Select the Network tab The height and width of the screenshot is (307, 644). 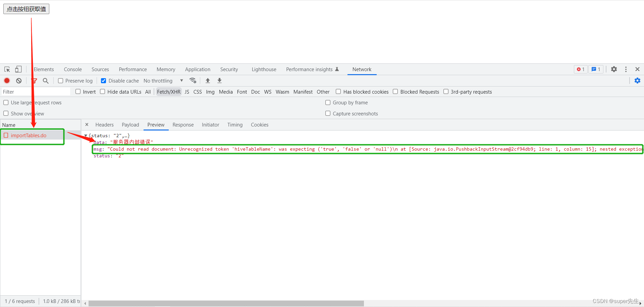[362, 69]
